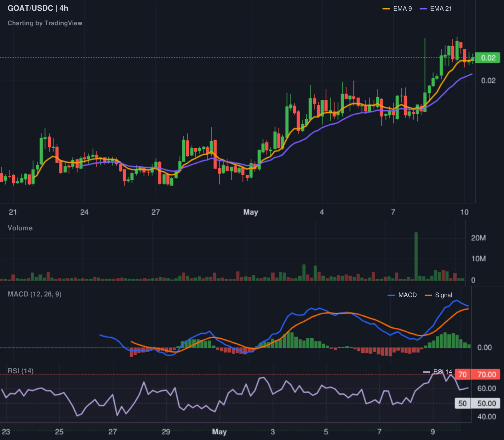
Task: Select date 4 on the price chart axis
Action: click(322, 212)
